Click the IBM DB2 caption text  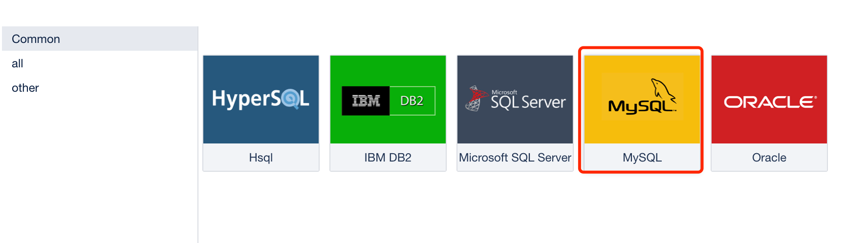point(388,158)
